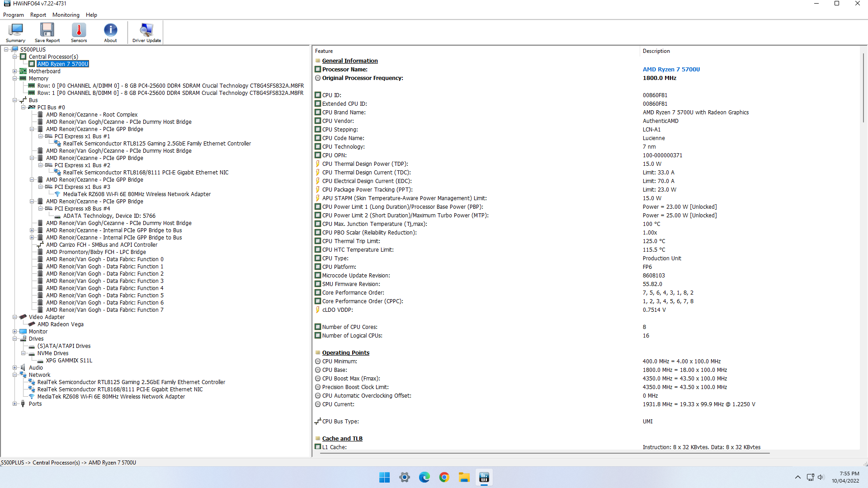Collapse the PCI Bus #0 node
Viewport: 868px width, 488px height.
tap(24, 108)
